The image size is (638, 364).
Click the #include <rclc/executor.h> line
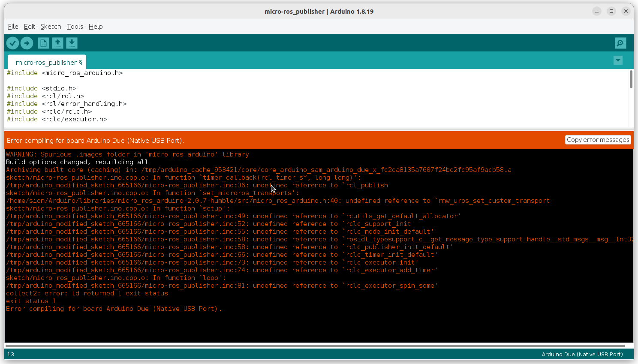click(57, 119)
